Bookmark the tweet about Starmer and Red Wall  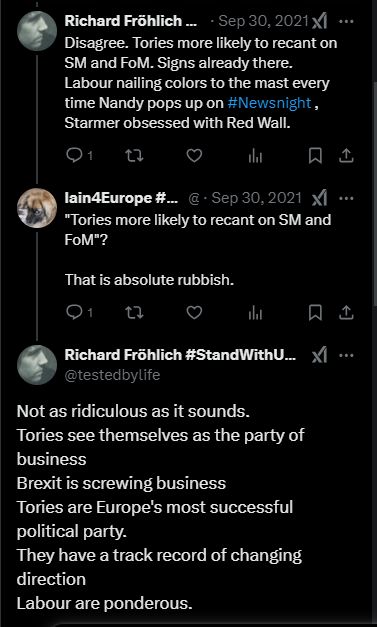315,156
